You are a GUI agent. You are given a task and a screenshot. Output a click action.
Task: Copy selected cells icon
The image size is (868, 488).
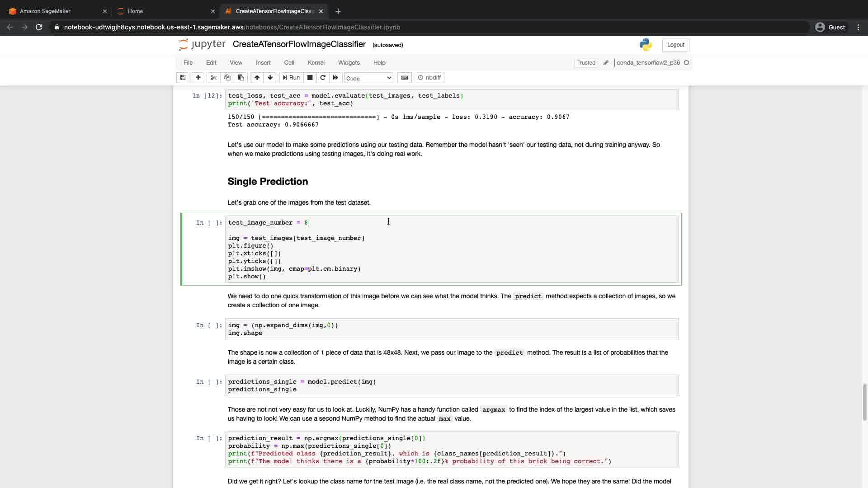point(227,78)
